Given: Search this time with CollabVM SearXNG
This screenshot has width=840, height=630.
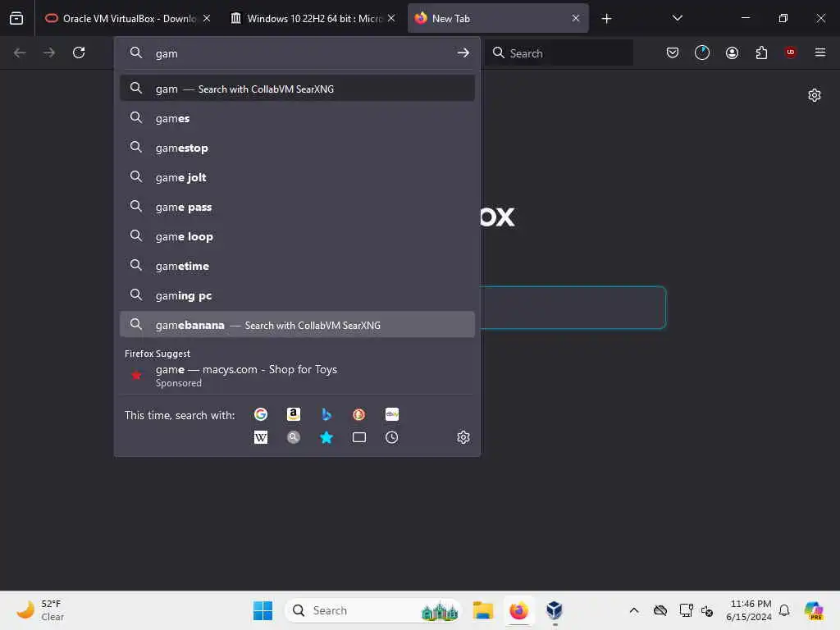Looking at the screenshot, I should pyautogui.click(x=294, y=437).
